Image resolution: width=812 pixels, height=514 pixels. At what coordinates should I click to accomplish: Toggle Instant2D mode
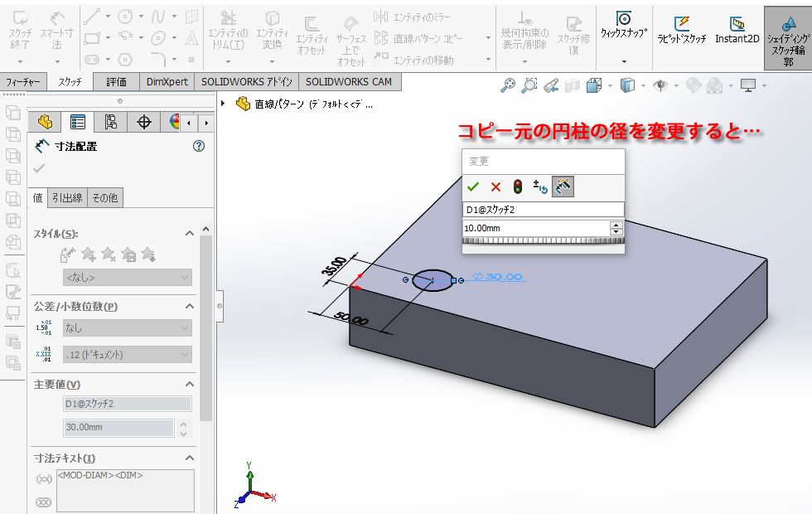click(x=737, y=30)
